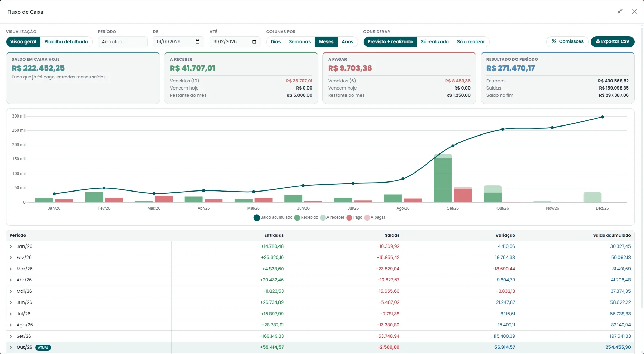This screenshot has width=644, height=354.
Task: Expand the Set/26 row
Action: (x=11, y=336)
